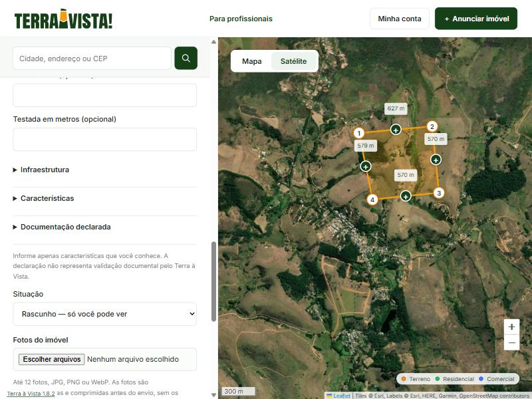532x399 pixels.
Task: Click the 579 m edge length label
Action: pos(365,146)
